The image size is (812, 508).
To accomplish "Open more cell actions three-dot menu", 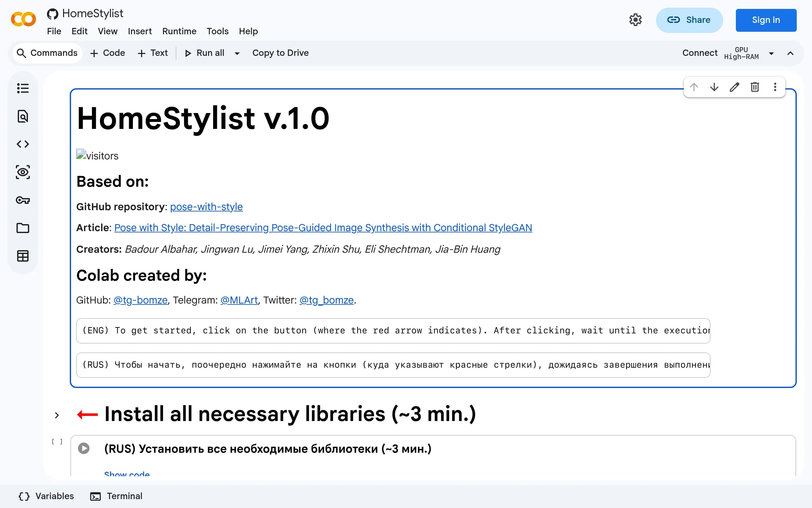I will coord(775,87).
